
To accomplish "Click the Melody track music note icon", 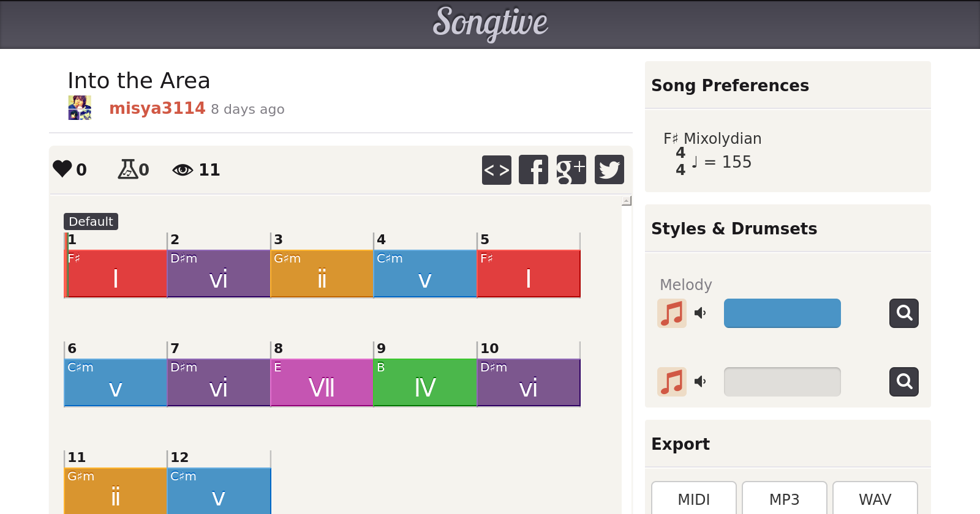I will click(x=672, y=313).
